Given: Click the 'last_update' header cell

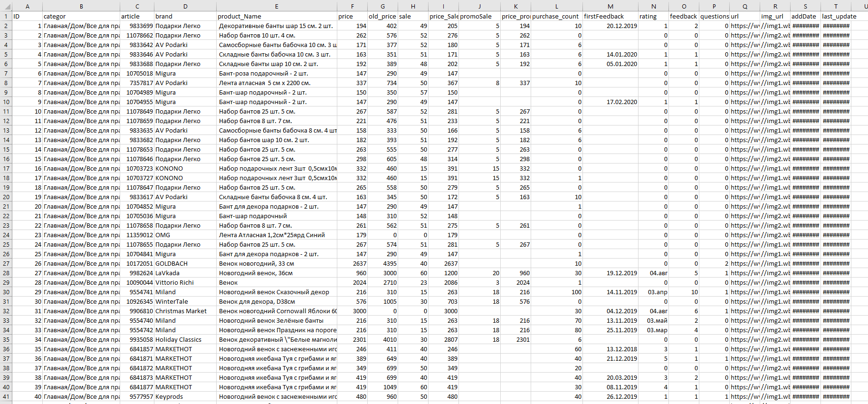Looking at the screenshot, I should (x=836, y=16).
